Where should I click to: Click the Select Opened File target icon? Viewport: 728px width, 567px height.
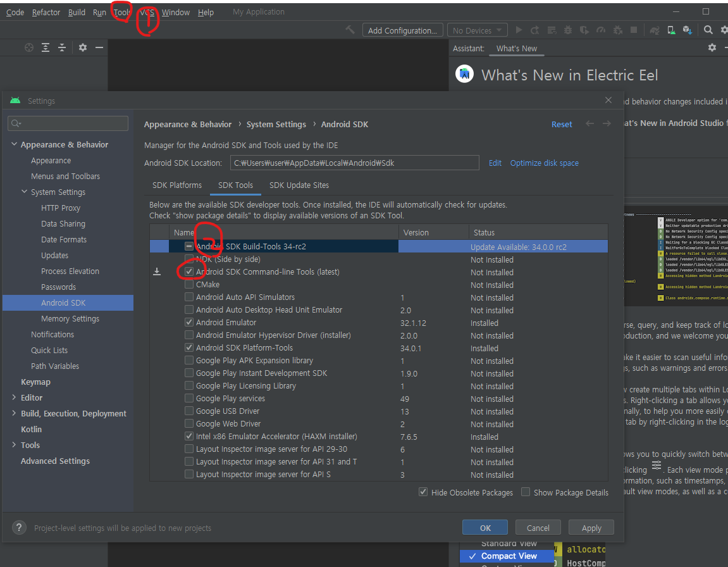pos(29,47)
